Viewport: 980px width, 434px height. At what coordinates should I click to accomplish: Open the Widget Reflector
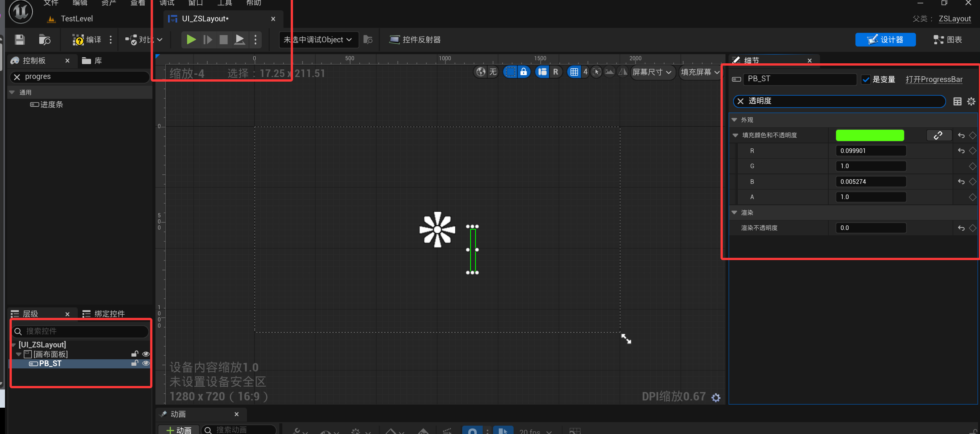415,40
